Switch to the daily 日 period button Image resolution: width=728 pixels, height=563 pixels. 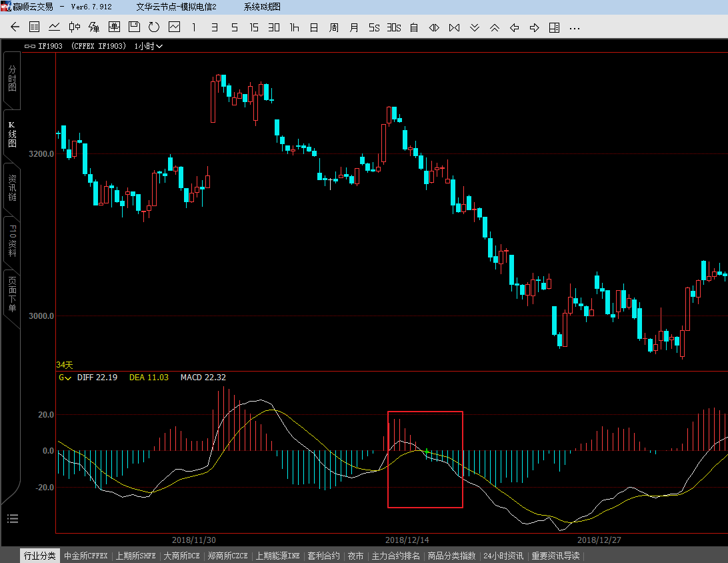point(314,27)
